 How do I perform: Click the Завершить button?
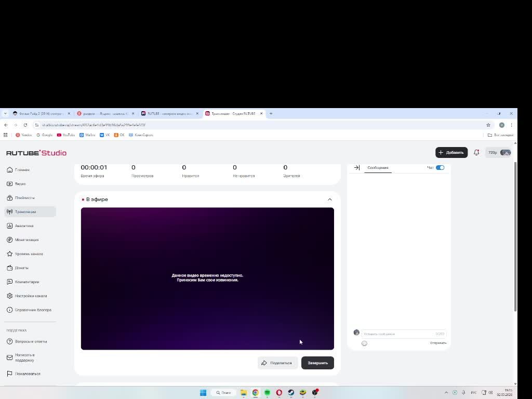tap(317, 363)
